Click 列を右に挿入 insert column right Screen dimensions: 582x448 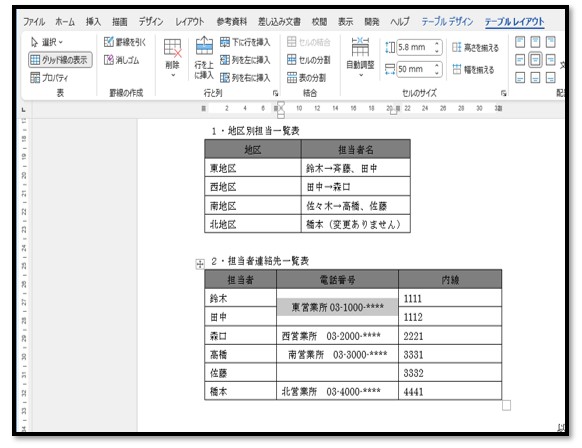(245, 78)
